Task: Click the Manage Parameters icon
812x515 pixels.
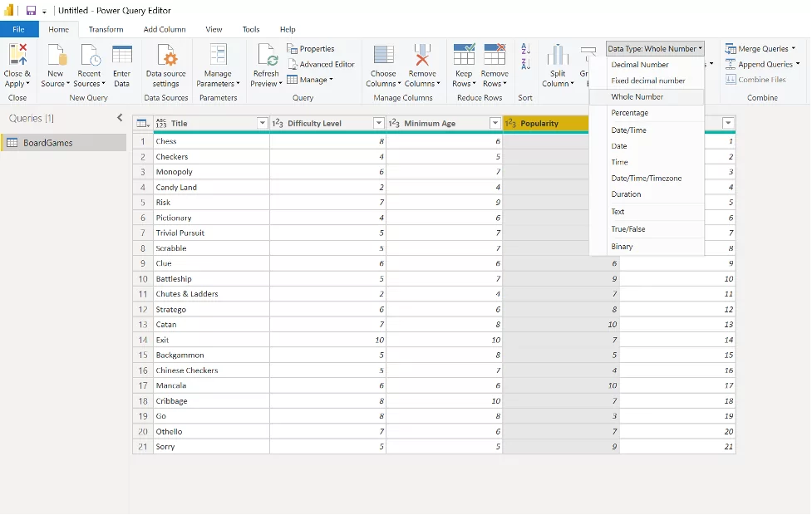Action: coord(218,55)
